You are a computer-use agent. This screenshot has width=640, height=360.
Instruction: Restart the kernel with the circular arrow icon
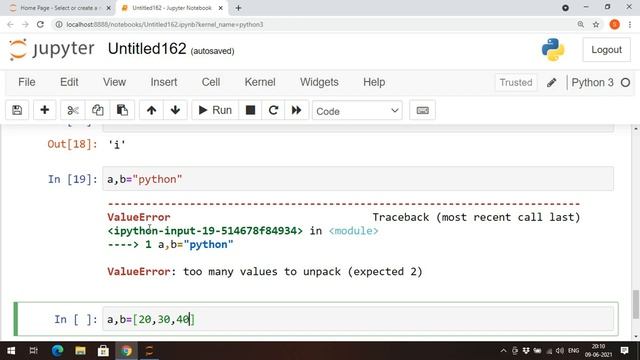pyautogui.click(x=273, y=110)
